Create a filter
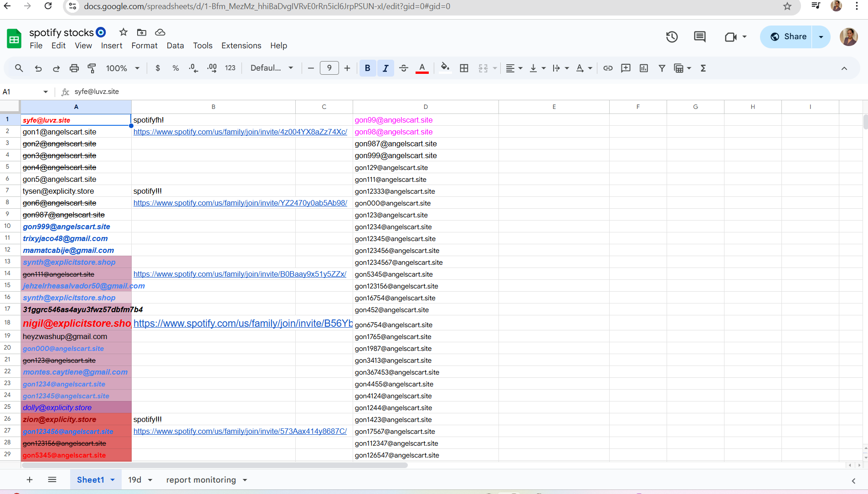This screenshot has width=868, height=494. (662, 68)
